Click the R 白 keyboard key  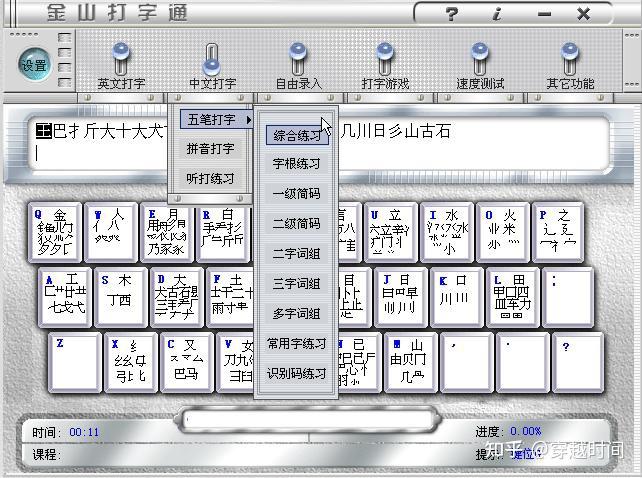click(x=223, y=232)
